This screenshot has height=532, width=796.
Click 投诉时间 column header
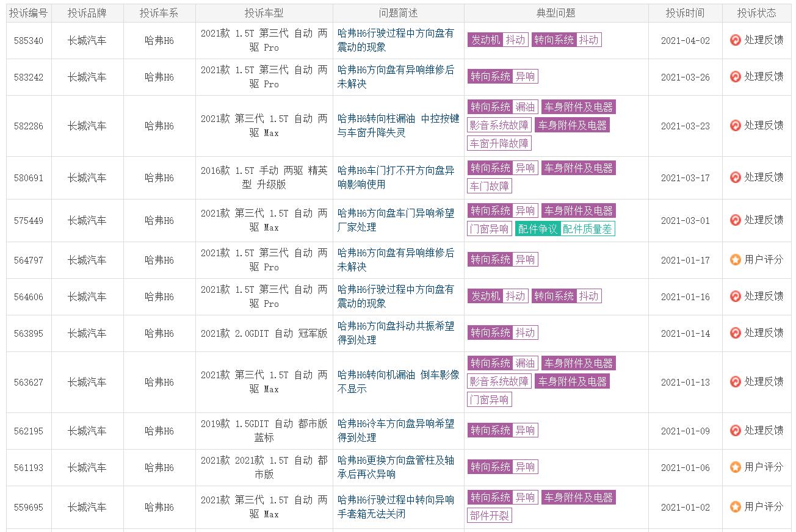point(685,13)
